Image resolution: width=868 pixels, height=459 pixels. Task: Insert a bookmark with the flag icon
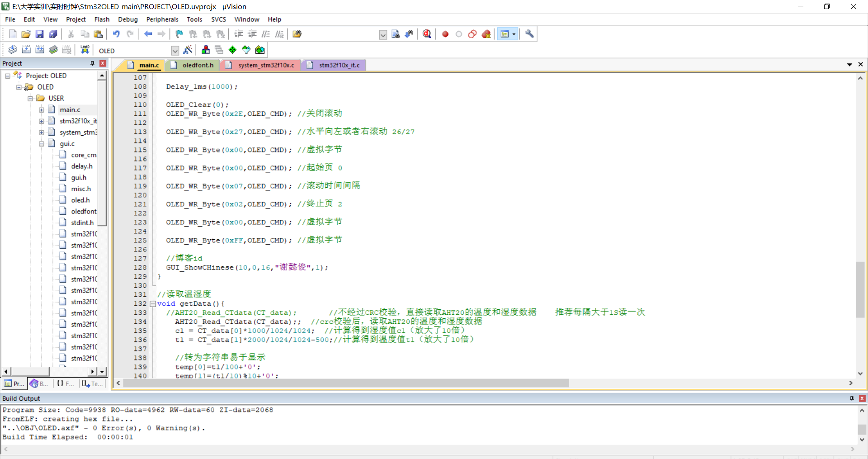(179, 34)
